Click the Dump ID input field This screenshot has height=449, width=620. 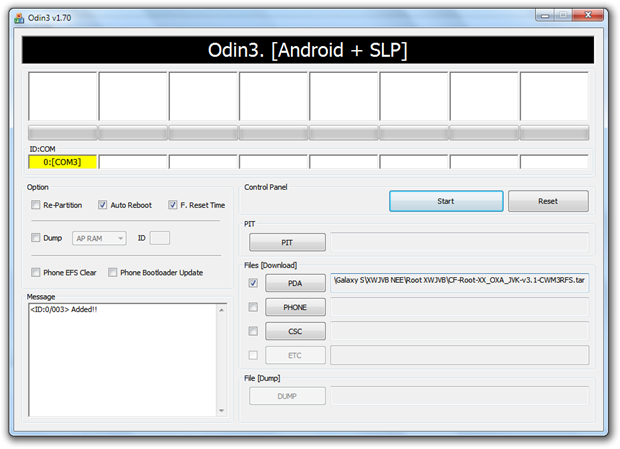click(x=160, y=238)
